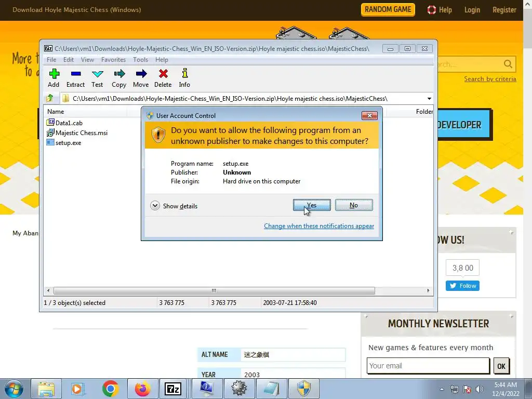
Task: Click the Info toolbar icon in 7-Zip
Action: coord(184,78)
